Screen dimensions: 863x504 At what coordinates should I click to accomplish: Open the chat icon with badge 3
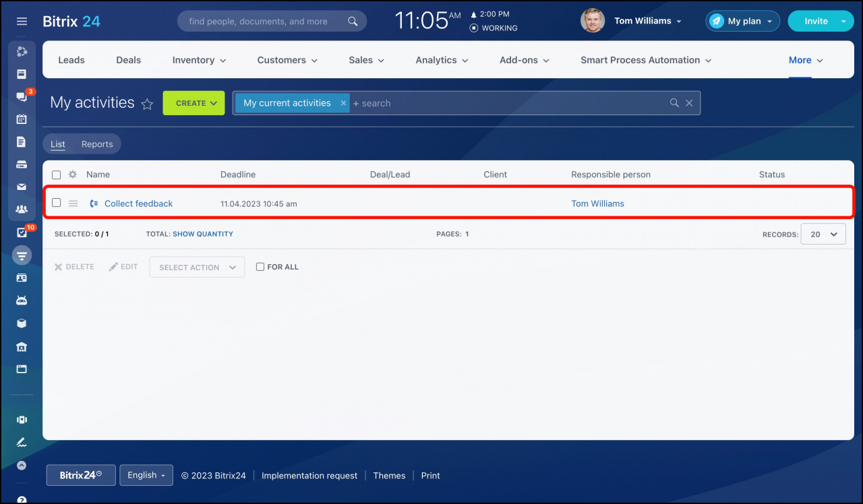pyautogui.click(x=22, y=97)
